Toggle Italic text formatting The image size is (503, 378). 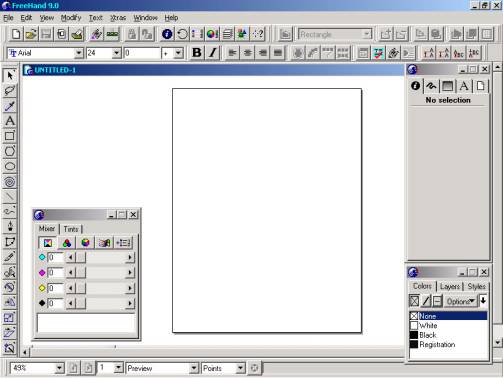212,53
